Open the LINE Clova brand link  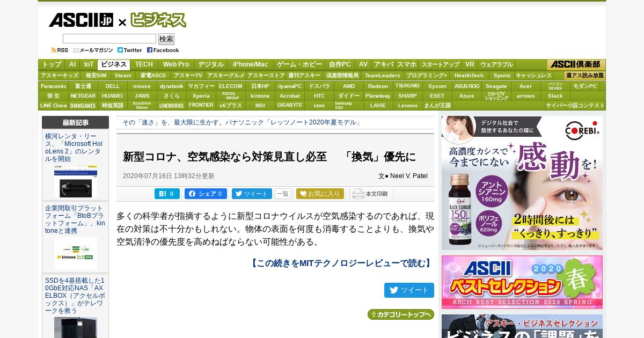coord(53,105)
